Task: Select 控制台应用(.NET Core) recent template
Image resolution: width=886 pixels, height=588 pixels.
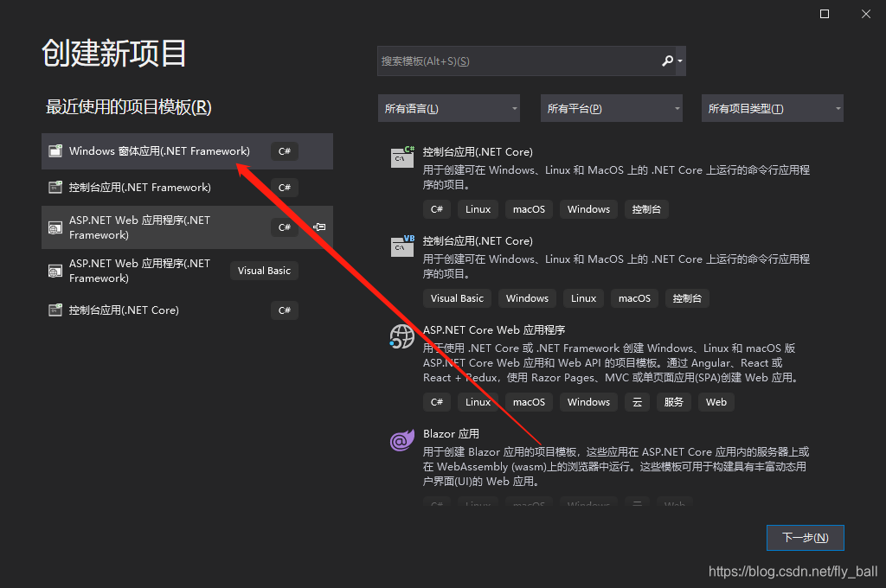Action: [187, 310]
